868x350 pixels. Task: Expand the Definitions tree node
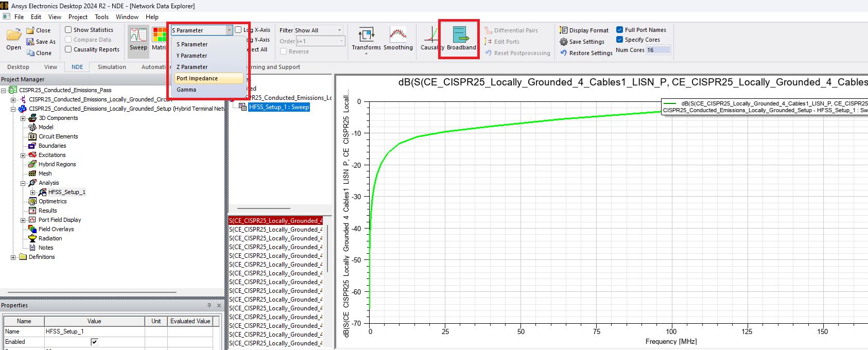click(13, 257)
